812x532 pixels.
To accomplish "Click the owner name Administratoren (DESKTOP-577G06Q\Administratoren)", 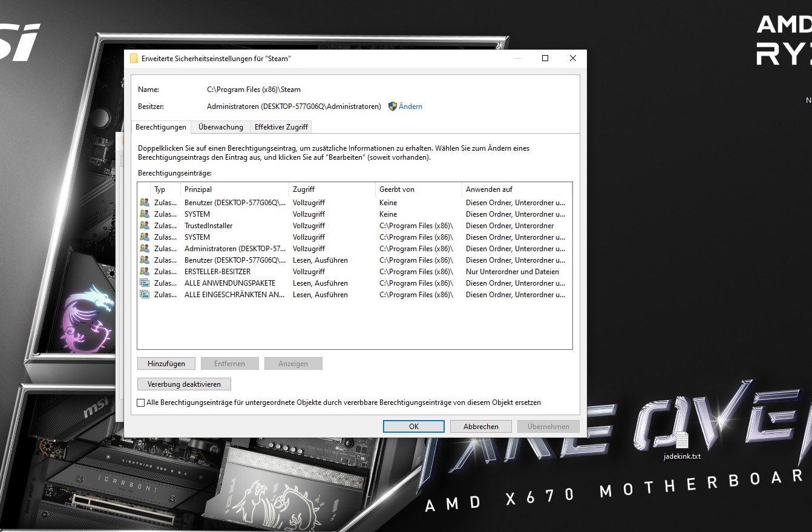I will point(294,107).
